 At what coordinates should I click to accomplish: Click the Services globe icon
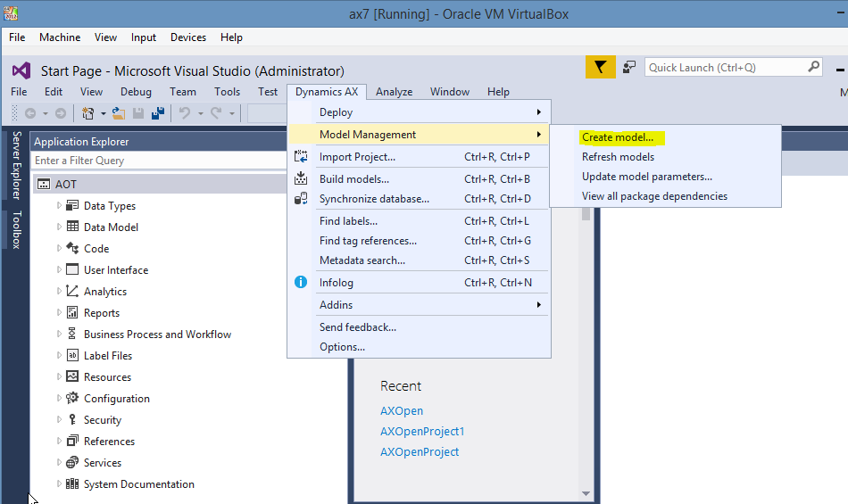click(72, 462)
